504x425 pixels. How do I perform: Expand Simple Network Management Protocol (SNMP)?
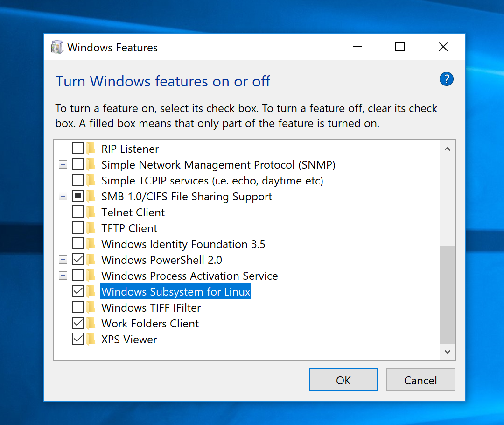point(63,165)
